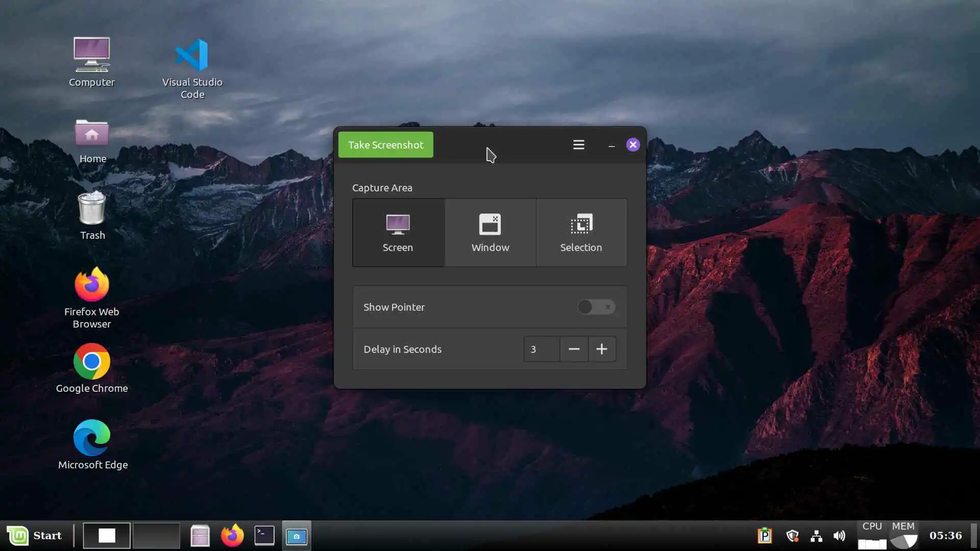Open the hamburger menu in the header bar

[578, 145]
